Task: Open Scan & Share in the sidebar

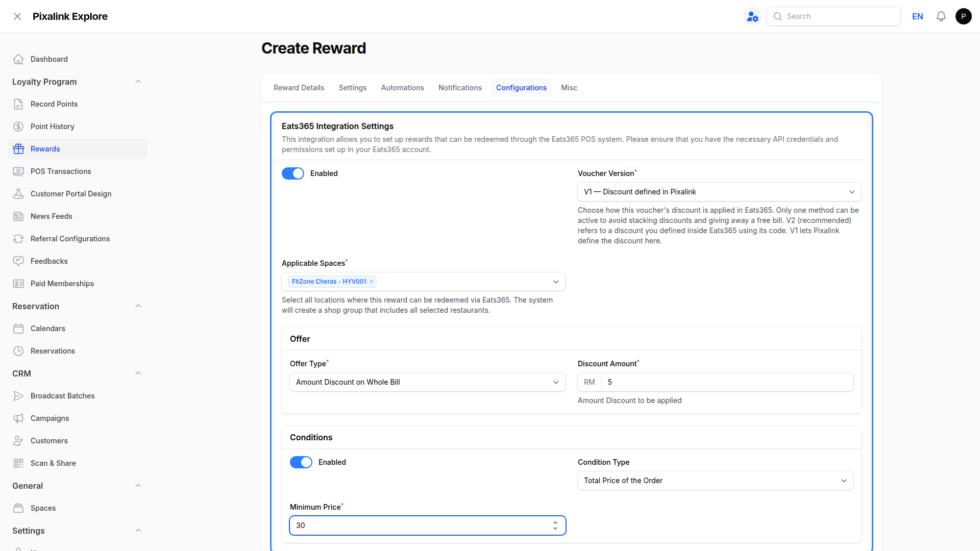Action: [x=78, y=463]
